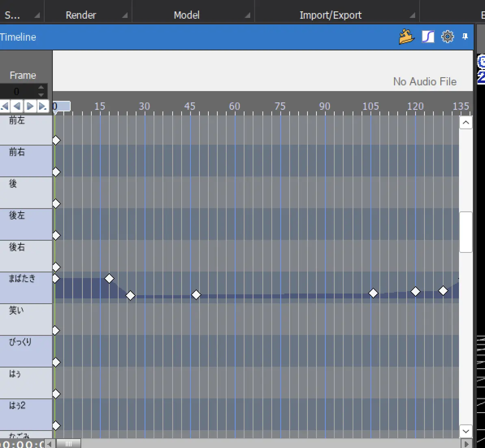Click the horizontal scrollbar thumb
The width and height of the screenshot is (485, 448).
tap(69, 444)
